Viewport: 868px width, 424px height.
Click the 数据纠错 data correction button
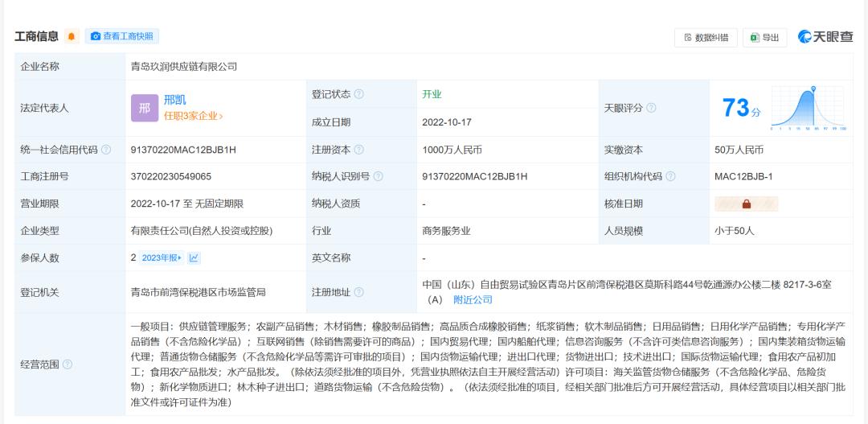tap(706, 37)
